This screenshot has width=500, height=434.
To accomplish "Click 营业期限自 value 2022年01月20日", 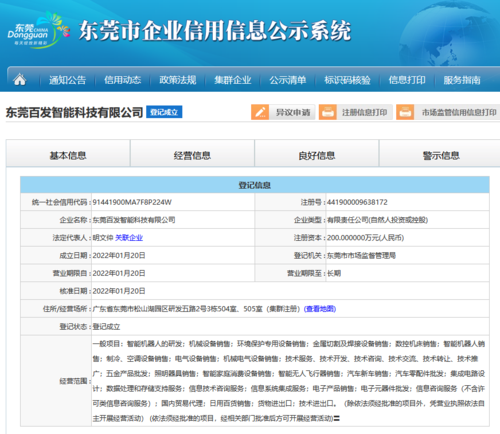I will coord(119,273).
